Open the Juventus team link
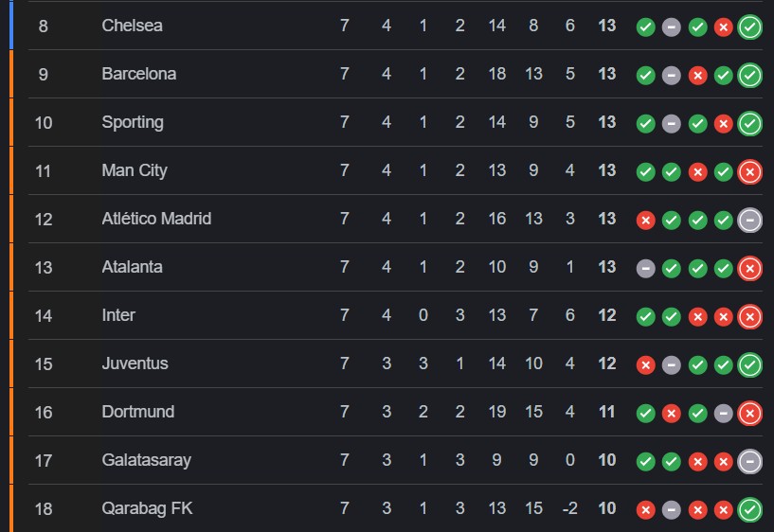Screen dimensions: 774x532 coord(135,364)
